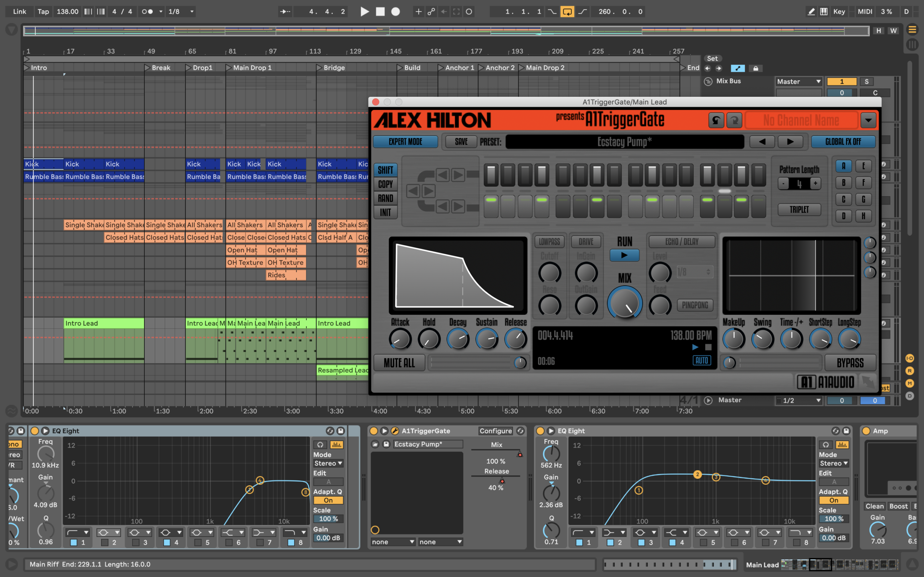The width and height of the screenshot is (924, 577).
Task: Expand the Stereo mode dropdown in right EQ Eight
Action: point(834,463)
